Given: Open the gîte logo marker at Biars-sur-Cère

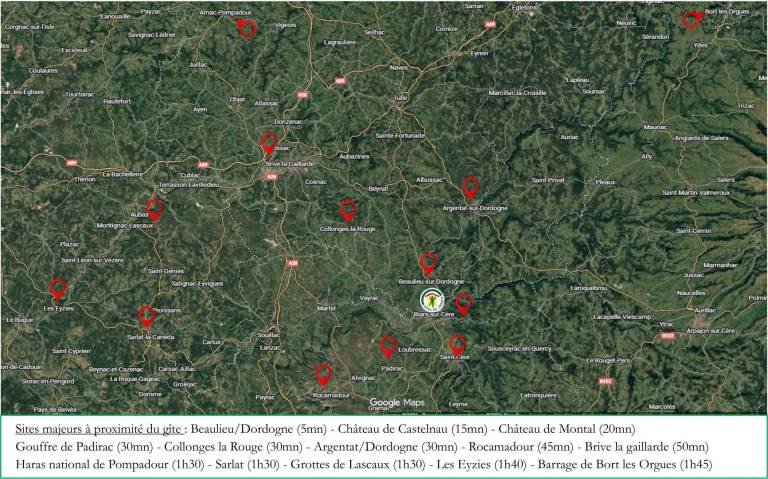Looking at the screenshot, I should (432, 300).
